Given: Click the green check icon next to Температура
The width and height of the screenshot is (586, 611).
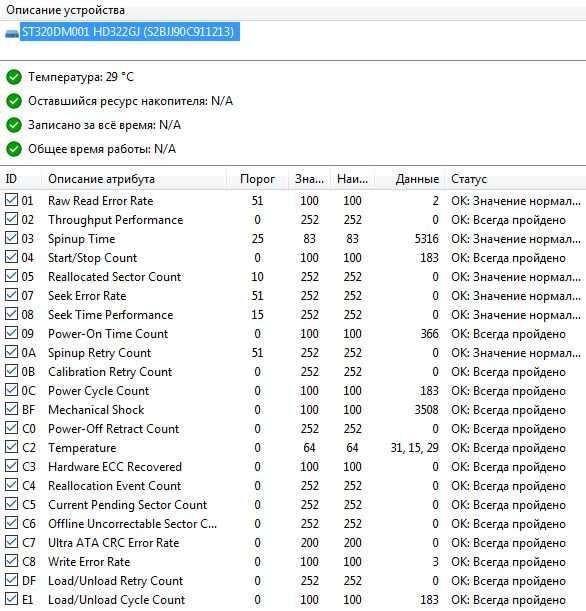Looking at the screenshot, I should point(14,77).
